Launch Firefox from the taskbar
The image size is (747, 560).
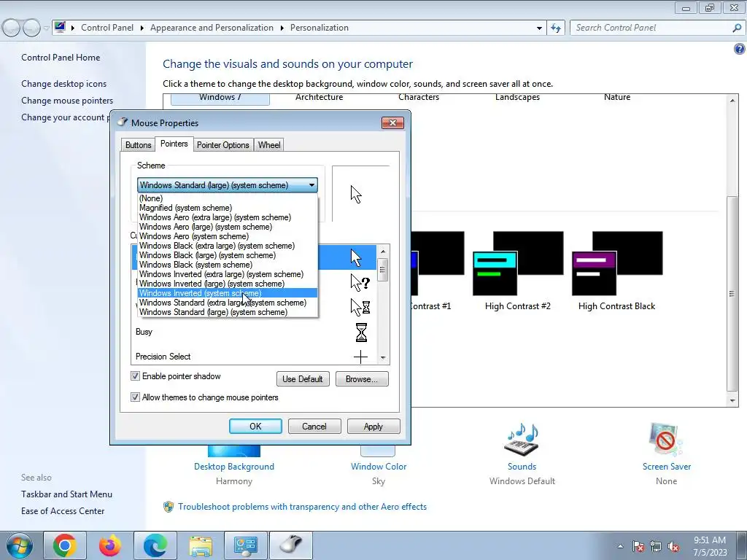[x=110, y=545]
